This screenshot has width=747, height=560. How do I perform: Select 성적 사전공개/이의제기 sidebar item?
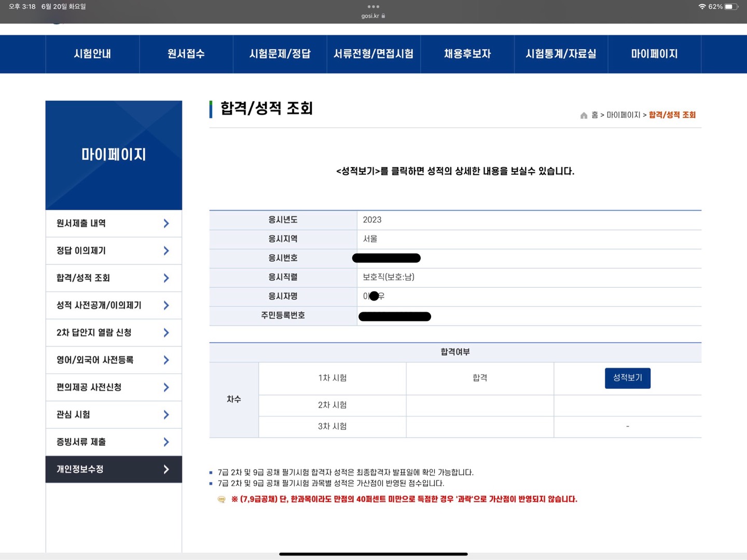click(99, 305)
